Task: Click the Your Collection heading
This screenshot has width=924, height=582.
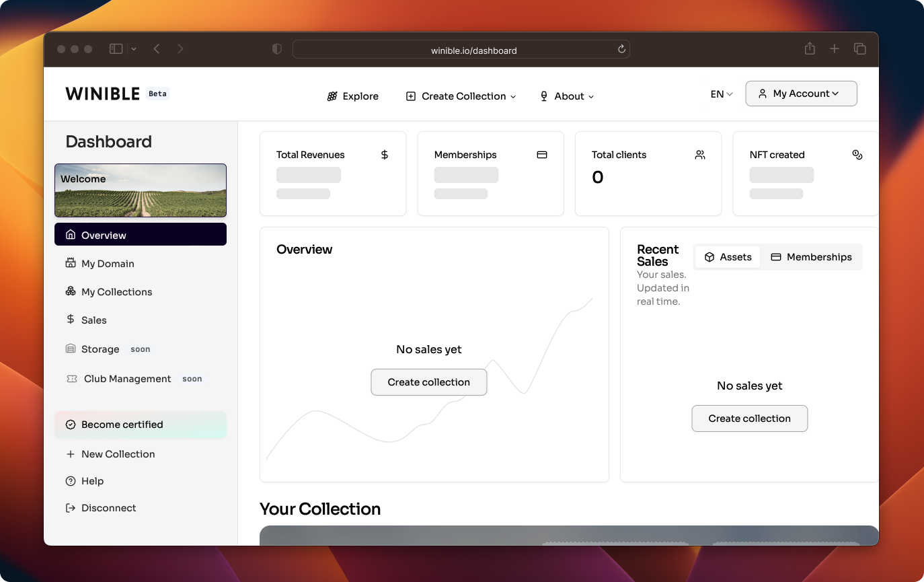Action: pos(320,509)
